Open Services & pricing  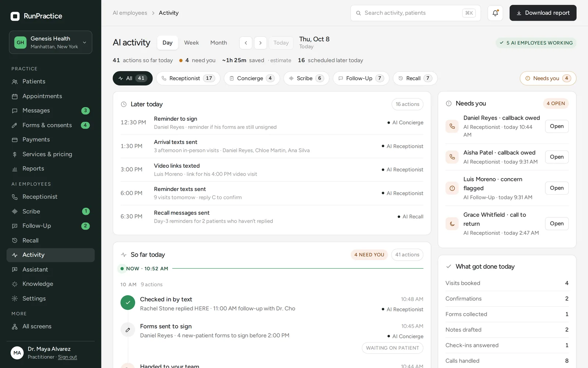[x=51, y=154]
